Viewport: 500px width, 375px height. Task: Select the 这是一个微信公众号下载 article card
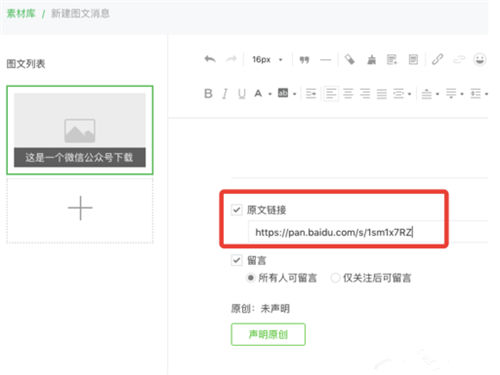pos(80,130)
